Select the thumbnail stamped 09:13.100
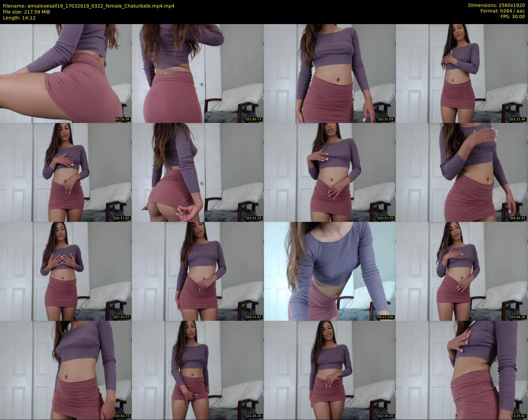This screenshot has width=528, height=420. [x=330, y=271]
